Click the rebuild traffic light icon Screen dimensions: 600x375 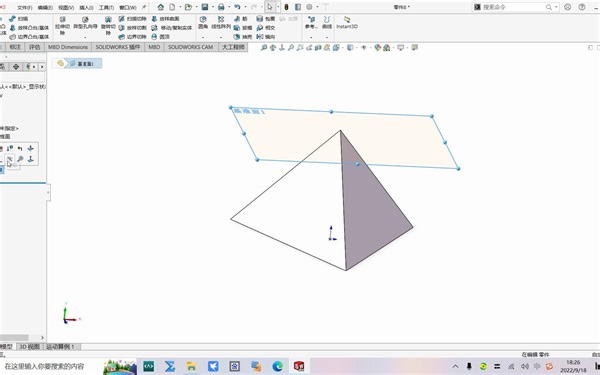286,7
